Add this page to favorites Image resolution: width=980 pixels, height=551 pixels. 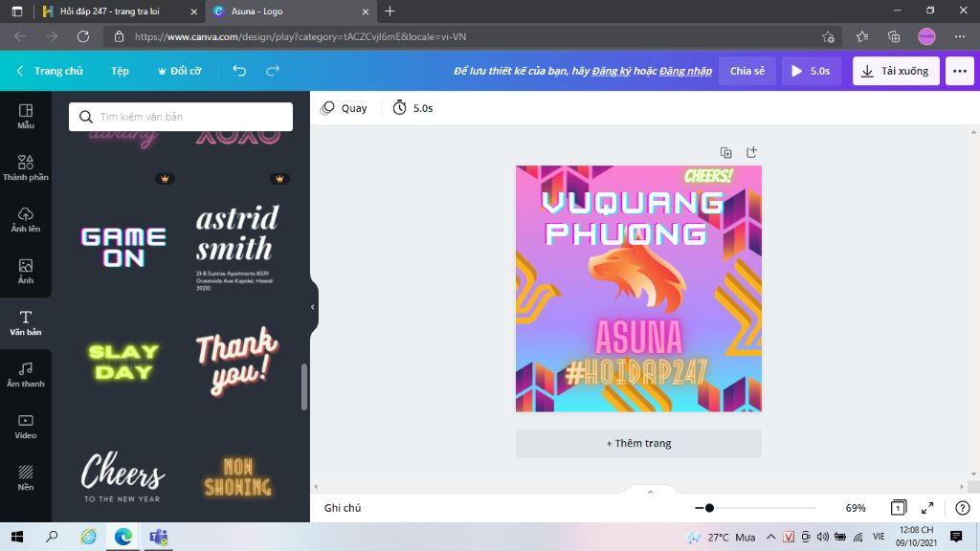point(829,37)
